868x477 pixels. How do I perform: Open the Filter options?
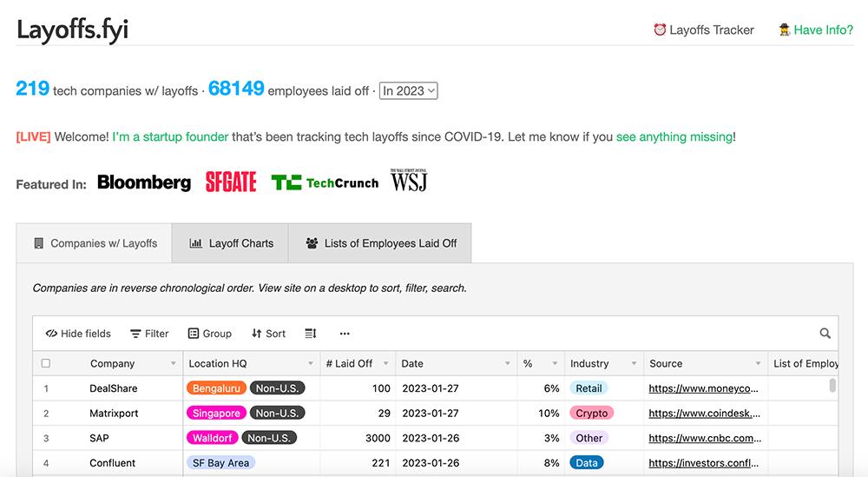tap(149, 334)
